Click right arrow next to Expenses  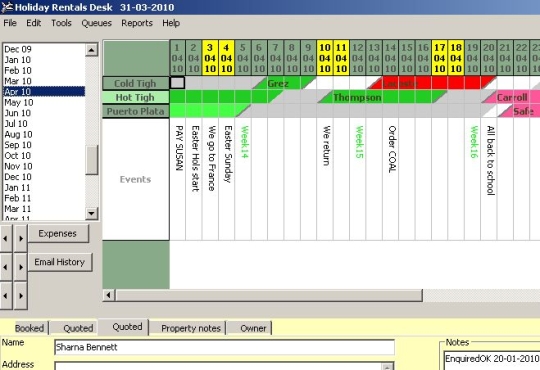21,238
